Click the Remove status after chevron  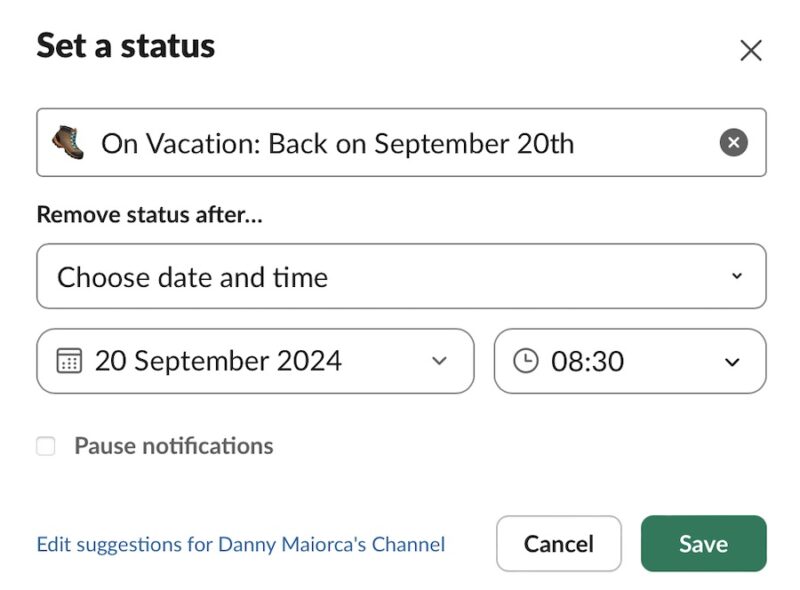(738, 276)
